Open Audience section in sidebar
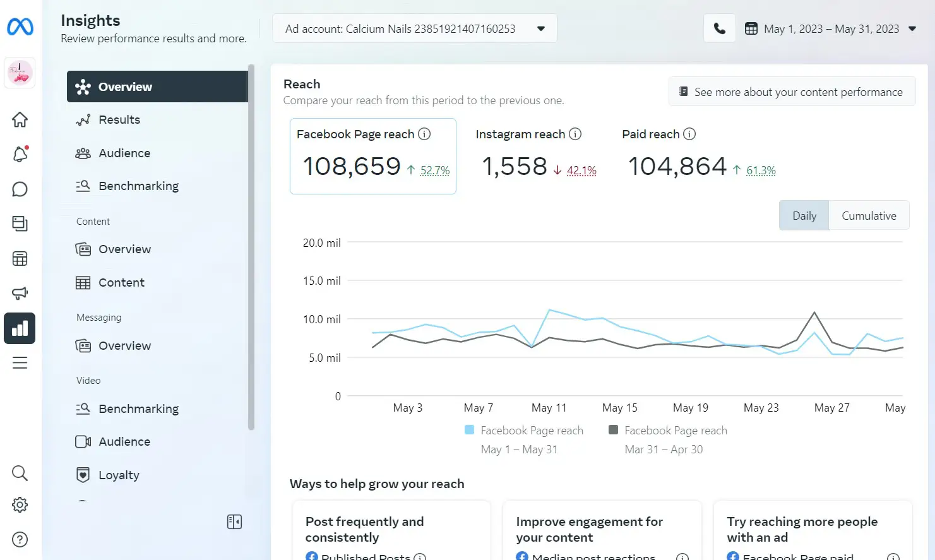The height and width of the screenshot is (560, 935). pyautogui.click(x=124, y=153)
